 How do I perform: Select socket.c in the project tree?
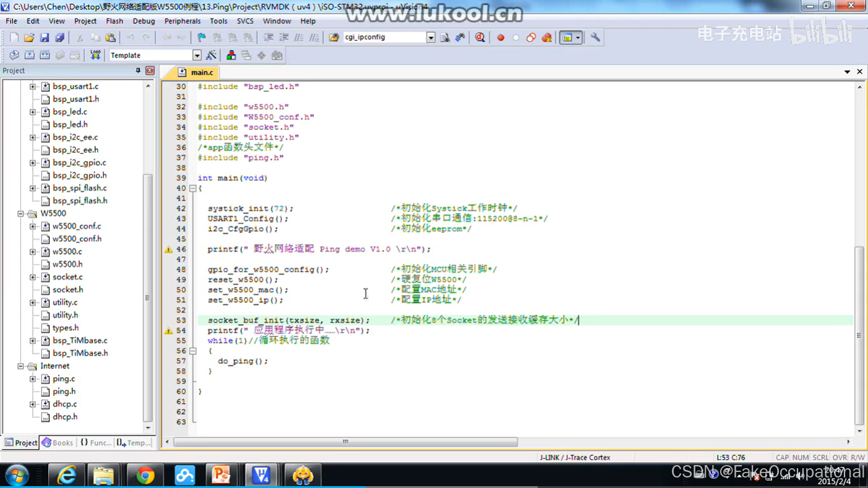pos(67,277)
